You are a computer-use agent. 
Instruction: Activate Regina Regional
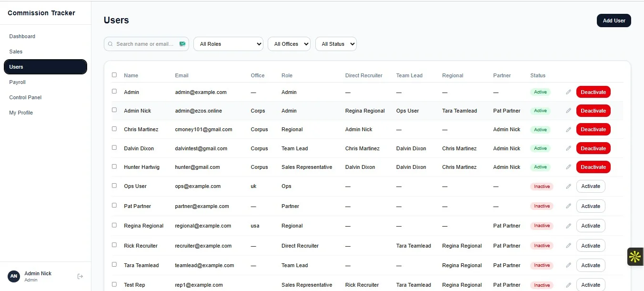point(591,226)
